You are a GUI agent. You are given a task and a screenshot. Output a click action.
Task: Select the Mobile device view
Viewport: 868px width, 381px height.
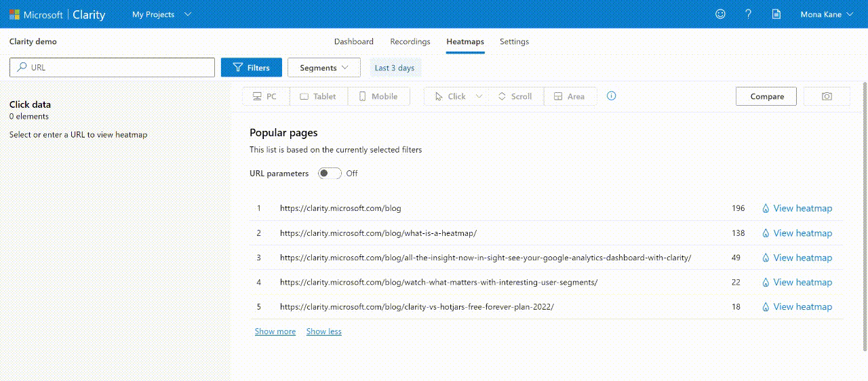[378, 96]
